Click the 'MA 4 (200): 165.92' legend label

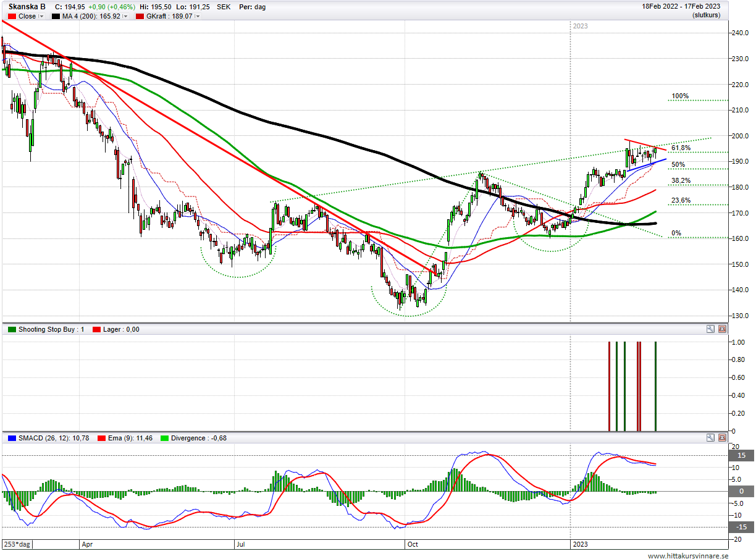(x=91, y=17)
